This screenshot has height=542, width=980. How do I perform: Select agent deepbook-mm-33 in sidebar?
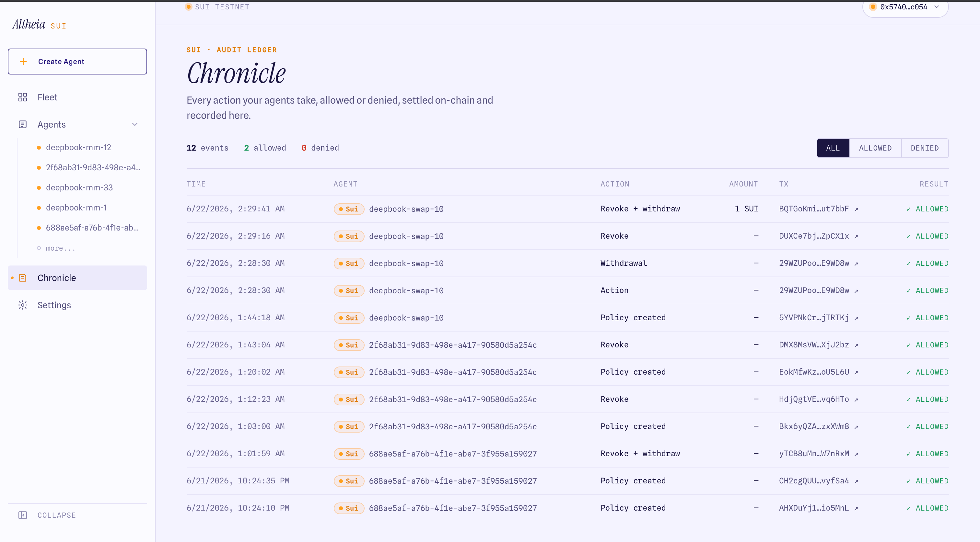79,188
